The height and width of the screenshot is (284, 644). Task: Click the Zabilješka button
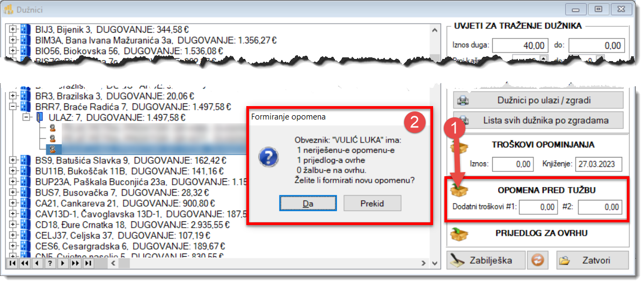(x=486, y=260)
